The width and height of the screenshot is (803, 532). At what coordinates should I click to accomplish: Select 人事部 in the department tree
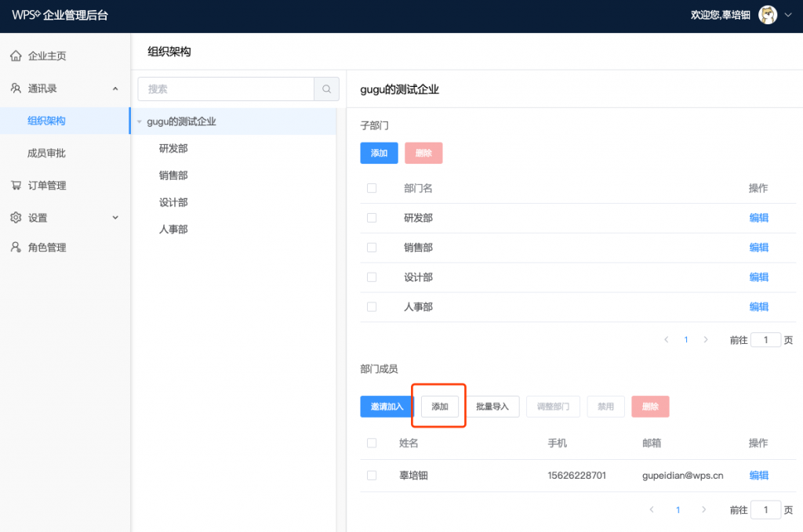pos(173,230)
